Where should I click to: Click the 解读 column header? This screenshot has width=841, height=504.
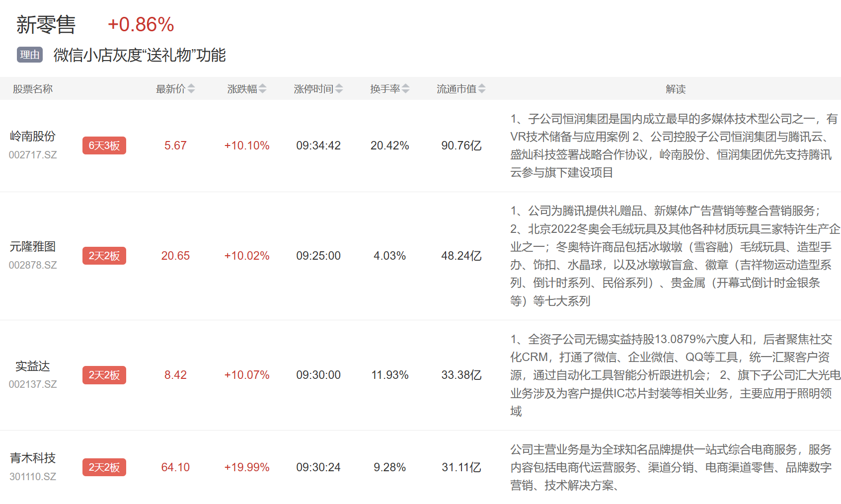(676, 89)
